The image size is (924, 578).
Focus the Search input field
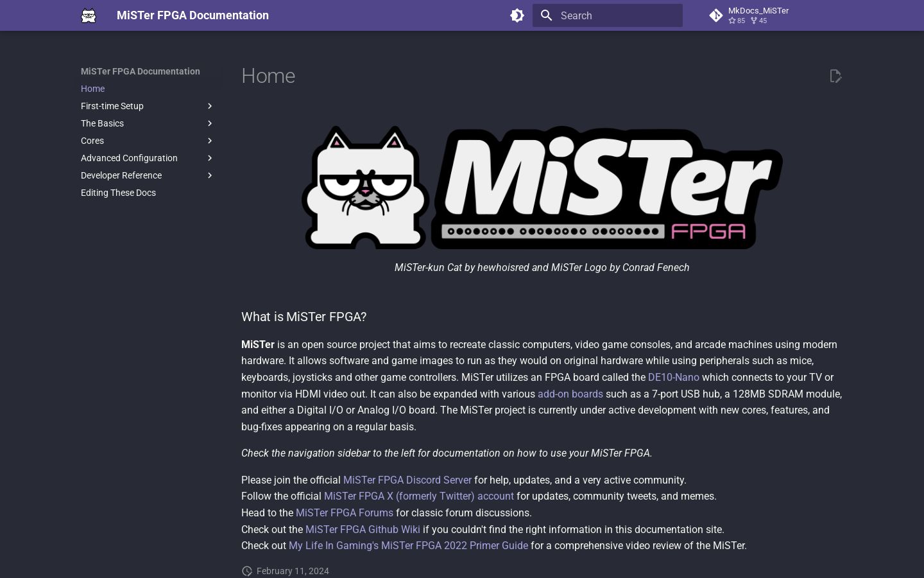coord(608,15)
